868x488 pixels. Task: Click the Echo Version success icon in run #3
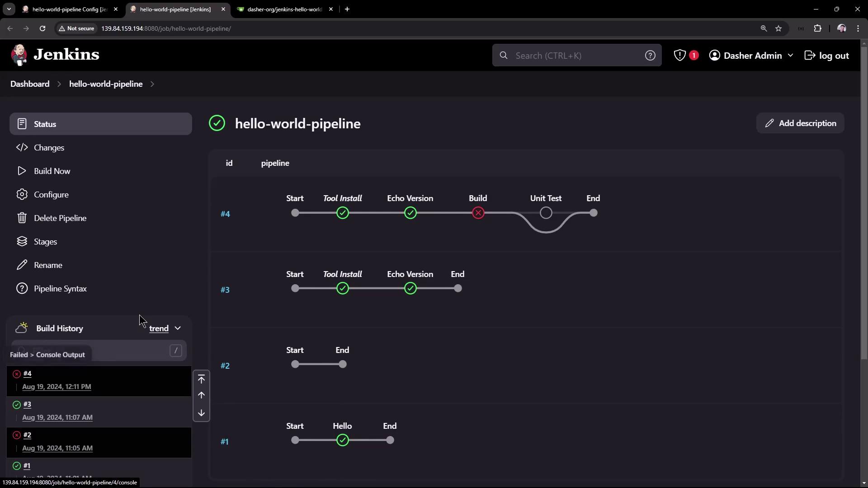[x=410, y=289]
